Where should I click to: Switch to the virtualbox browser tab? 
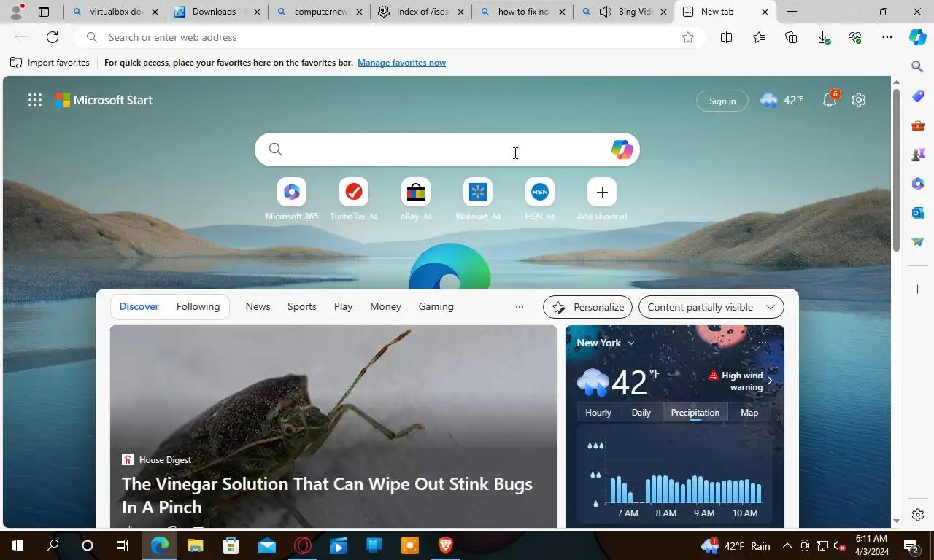coord(115,12)
